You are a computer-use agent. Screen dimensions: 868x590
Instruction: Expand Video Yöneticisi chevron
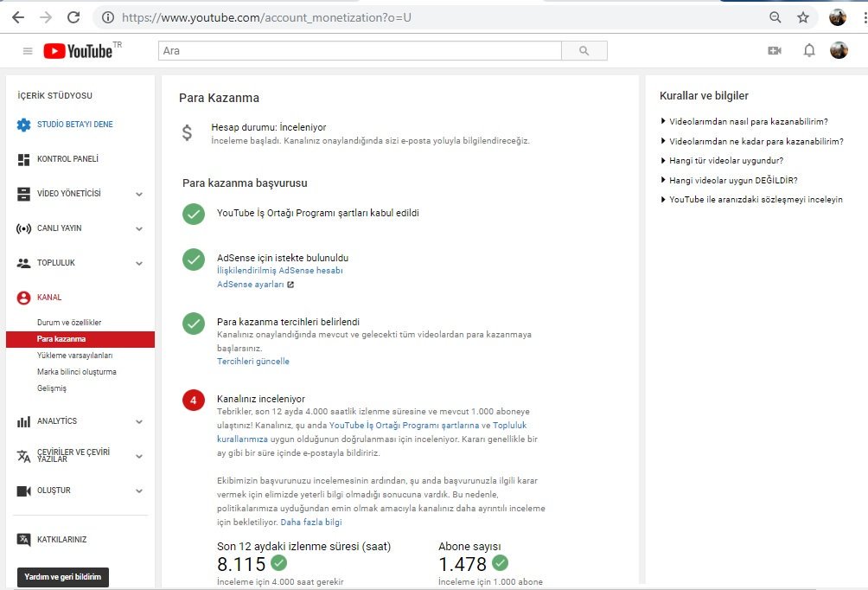(x=139, y=194)
